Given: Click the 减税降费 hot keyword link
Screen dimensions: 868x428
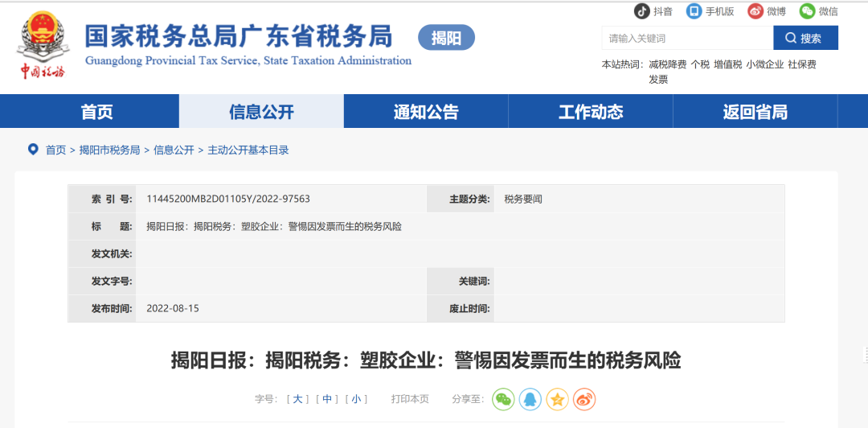Looking at the screenshot, I should [x=667, y=64].
